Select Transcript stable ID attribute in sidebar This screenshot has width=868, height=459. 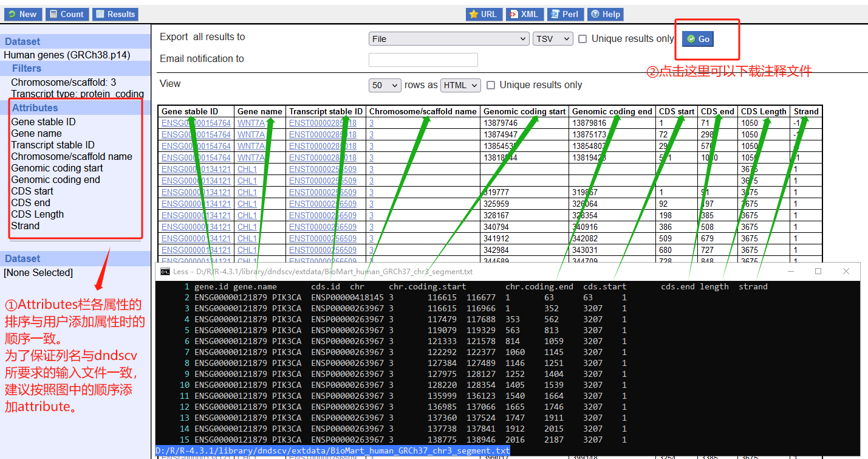(x=53, y=145)
